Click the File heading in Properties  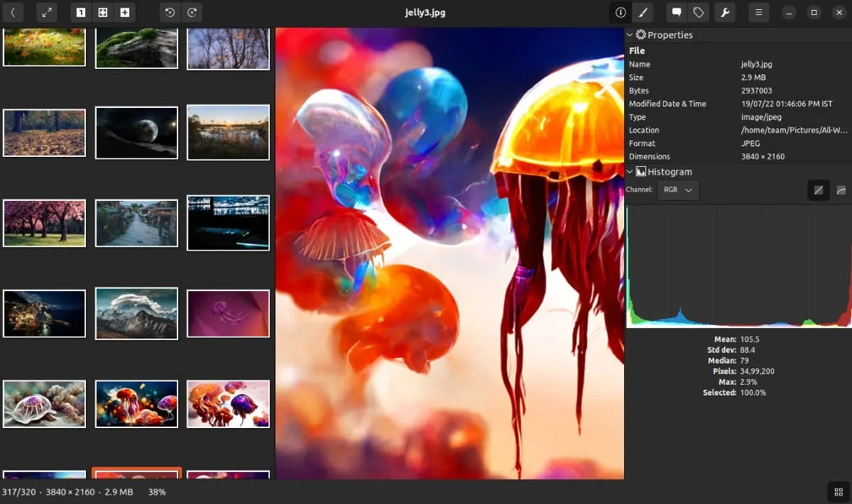637,51
